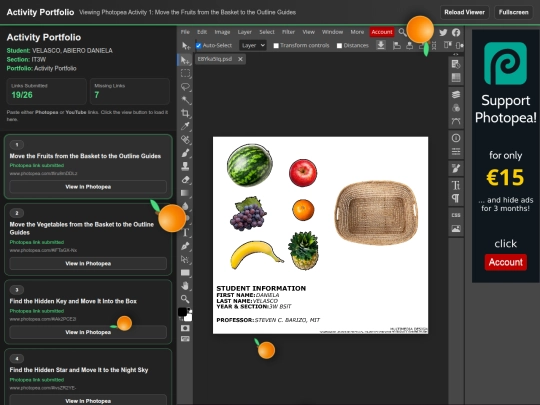Click the red Account button in menu bar
Screen dimensions: 540x405
click(382, 32)
